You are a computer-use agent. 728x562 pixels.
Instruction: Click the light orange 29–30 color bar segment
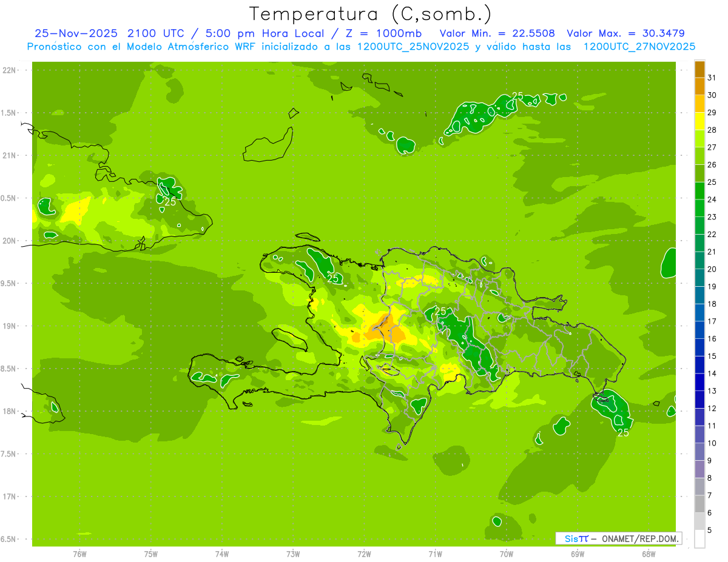click(x=699, y=104)
